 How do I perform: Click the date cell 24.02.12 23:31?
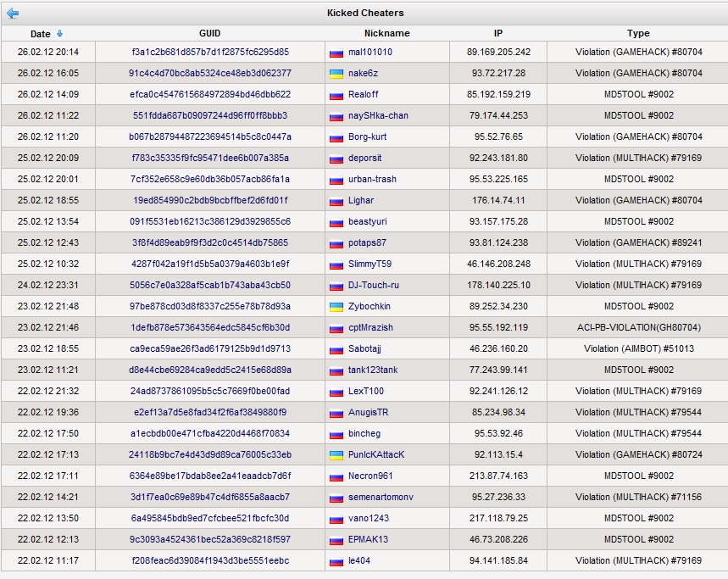[x=48, y=285]
